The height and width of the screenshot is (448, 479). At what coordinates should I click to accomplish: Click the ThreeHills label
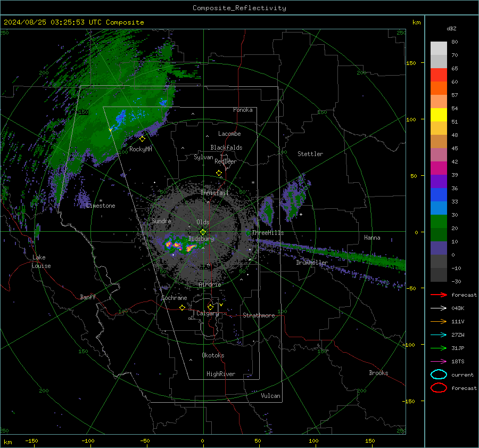(x=268, y=233)
